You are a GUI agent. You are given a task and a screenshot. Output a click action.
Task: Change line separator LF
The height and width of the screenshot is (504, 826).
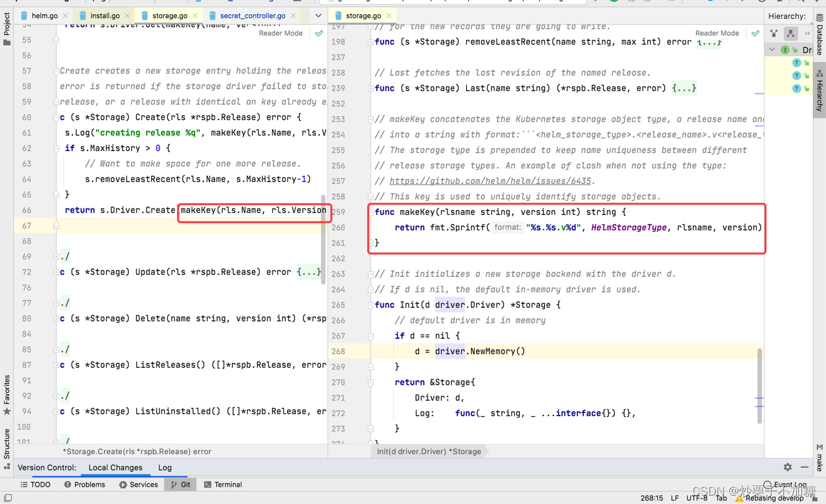coord(674,498)
